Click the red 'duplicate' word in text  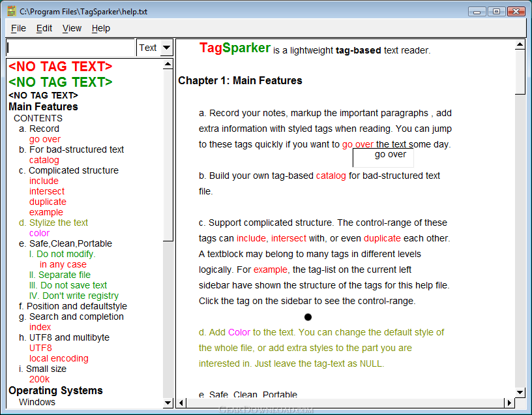point(382,238)
